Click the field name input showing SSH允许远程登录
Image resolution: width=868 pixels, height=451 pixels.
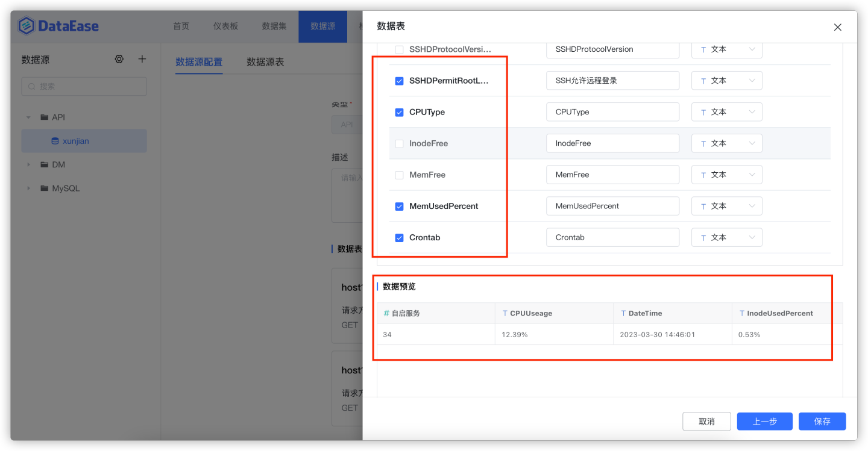[612, 80]
